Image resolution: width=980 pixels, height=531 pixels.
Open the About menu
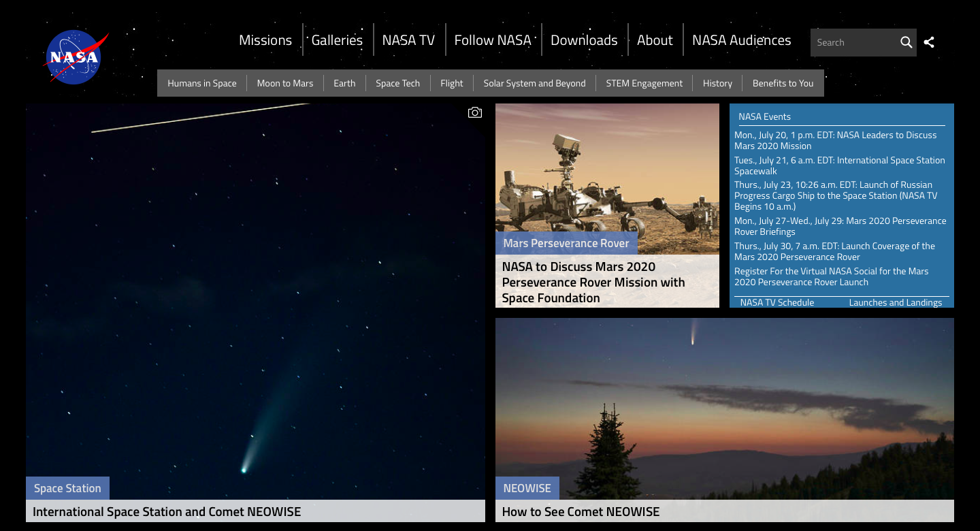[x=655, y=40]
